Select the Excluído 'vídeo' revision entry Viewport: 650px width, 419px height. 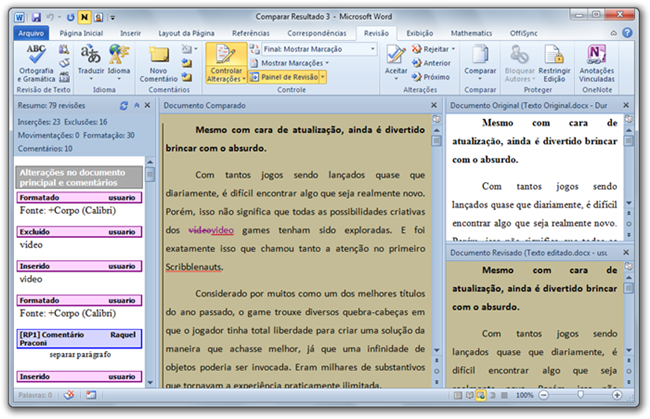(x=79, y=238)
